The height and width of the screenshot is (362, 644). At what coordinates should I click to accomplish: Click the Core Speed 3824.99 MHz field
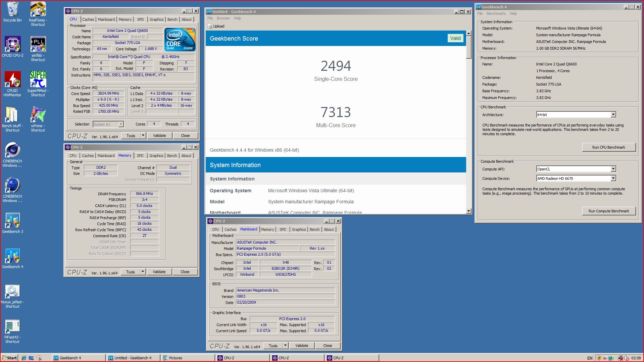coord(108,94)
